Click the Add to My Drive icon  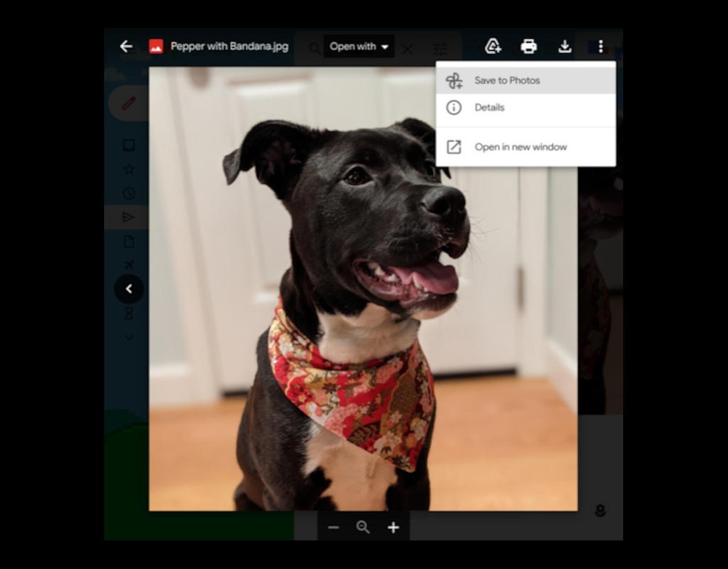(x=493, y=47)
